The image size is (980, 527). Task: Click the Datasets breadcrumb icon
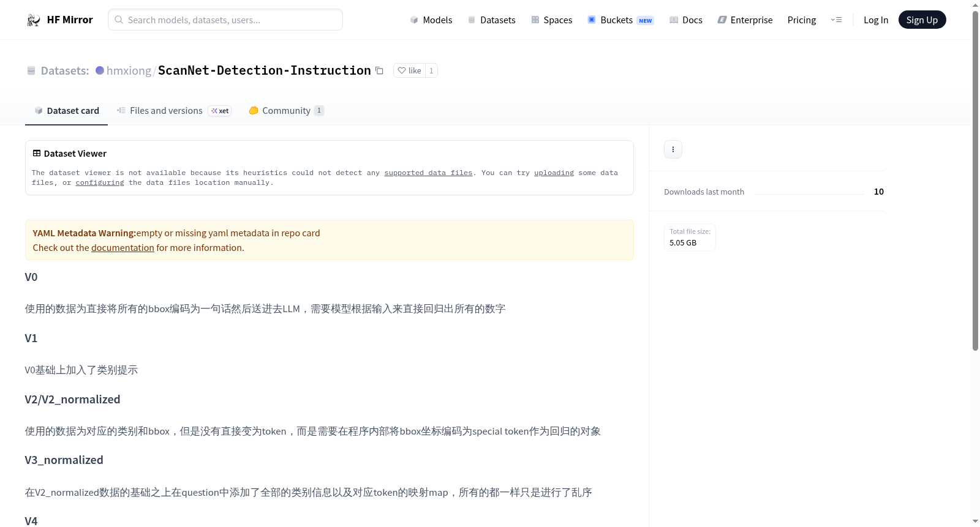31,70
